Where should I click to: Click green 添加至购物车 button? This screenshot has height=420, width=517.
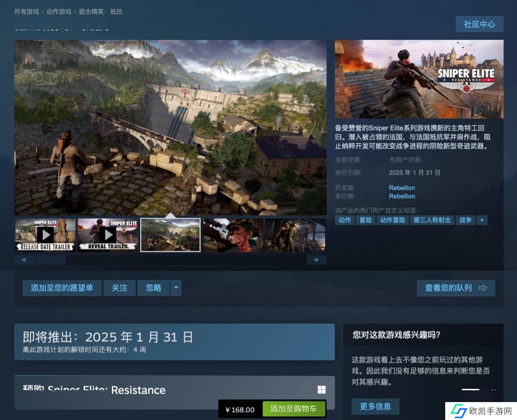point(293,409)
